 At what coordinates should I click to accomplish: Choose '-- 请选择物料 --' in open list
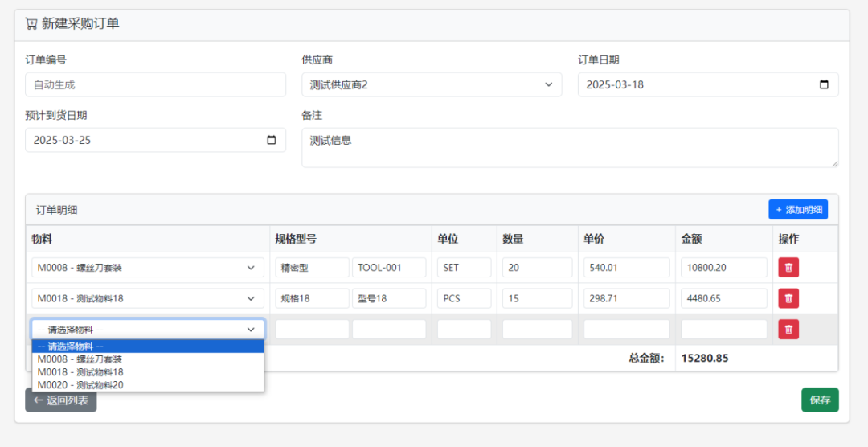[148, 347]
